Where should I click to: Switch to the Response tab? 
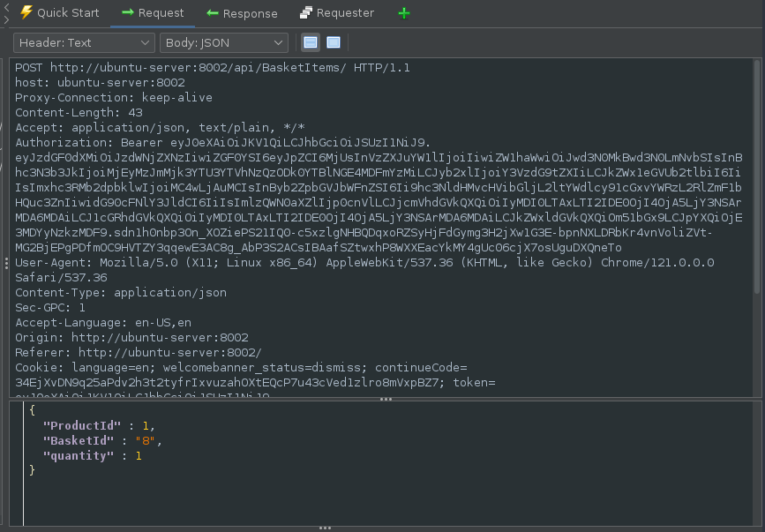click(242, 13)
